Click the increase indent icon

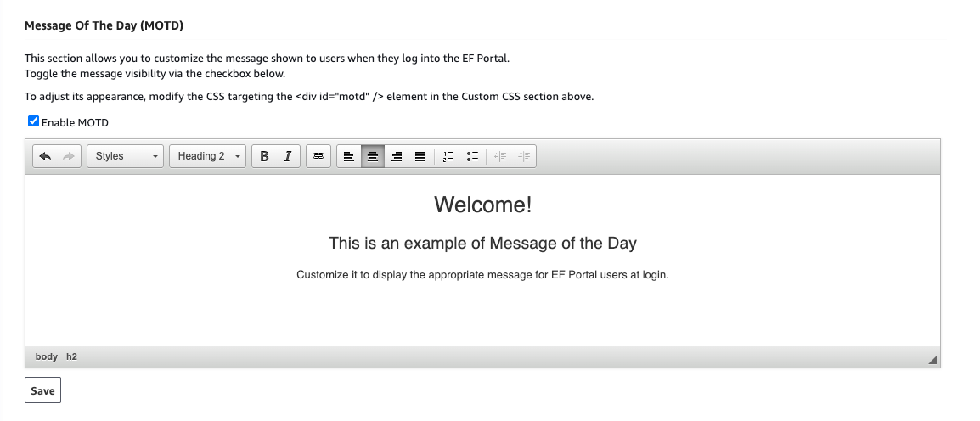pyautogui.click(x=524, y=156)
